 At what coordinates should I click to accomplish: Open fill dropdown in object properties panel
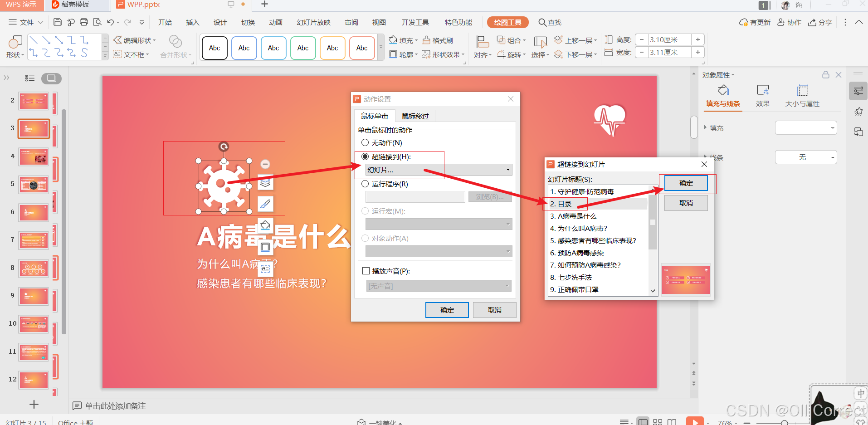click(806, 128)
